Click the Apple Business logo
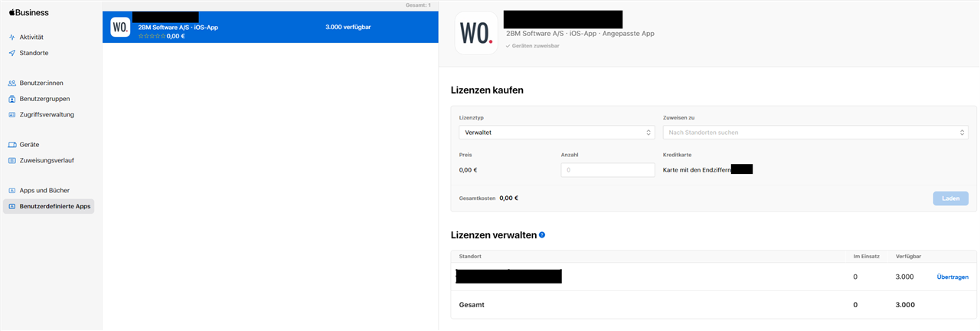Screen dimensions: 980x331 [28, 12]
